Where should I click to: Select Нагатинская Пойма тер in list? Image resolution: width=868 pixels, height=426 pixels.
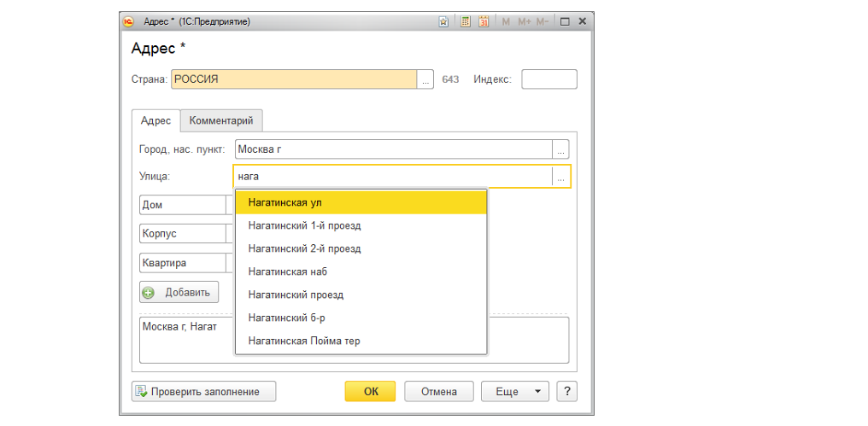tap(303, 341)
